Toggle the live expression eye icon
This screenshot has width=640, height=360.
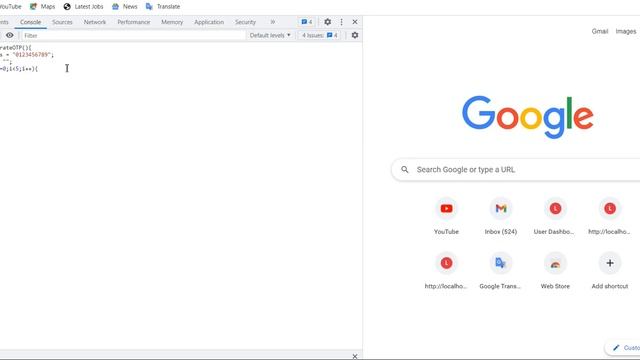point(9,36)
